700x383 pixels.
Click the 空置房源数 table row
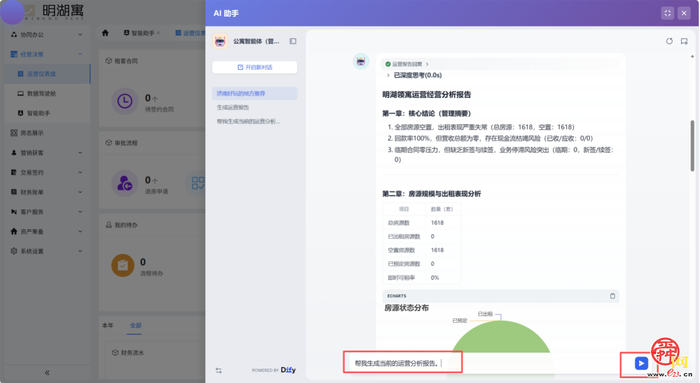click(421, 250)
